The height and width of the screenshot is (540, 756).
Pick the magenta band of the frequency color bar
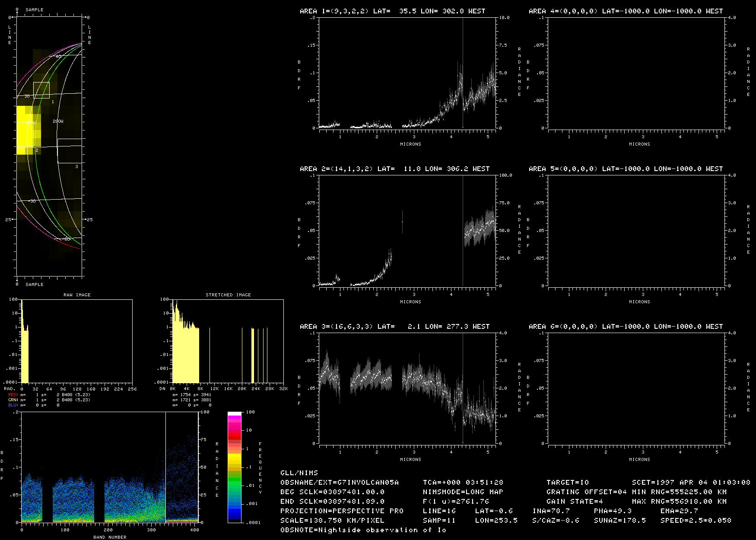(x=235, y=426)
